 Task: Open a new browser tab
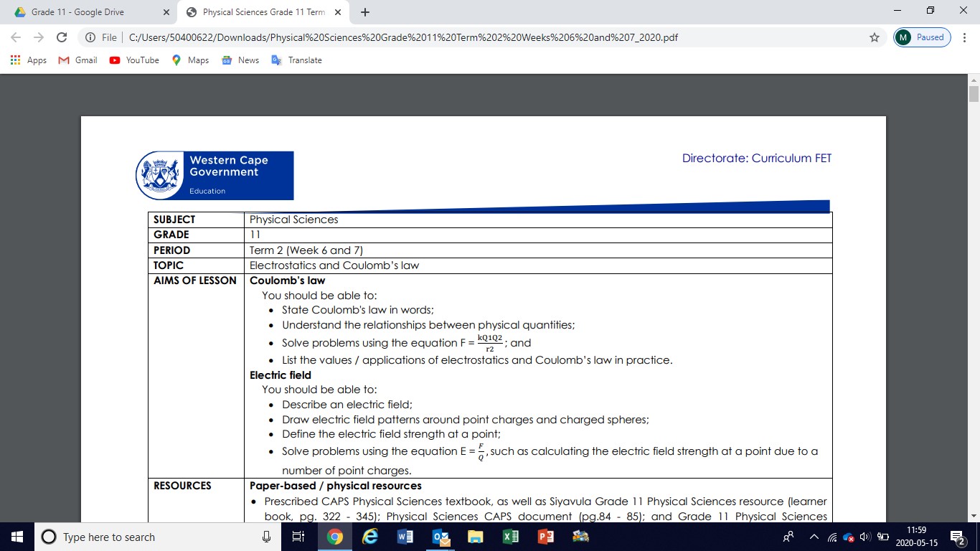click(365, 12)
